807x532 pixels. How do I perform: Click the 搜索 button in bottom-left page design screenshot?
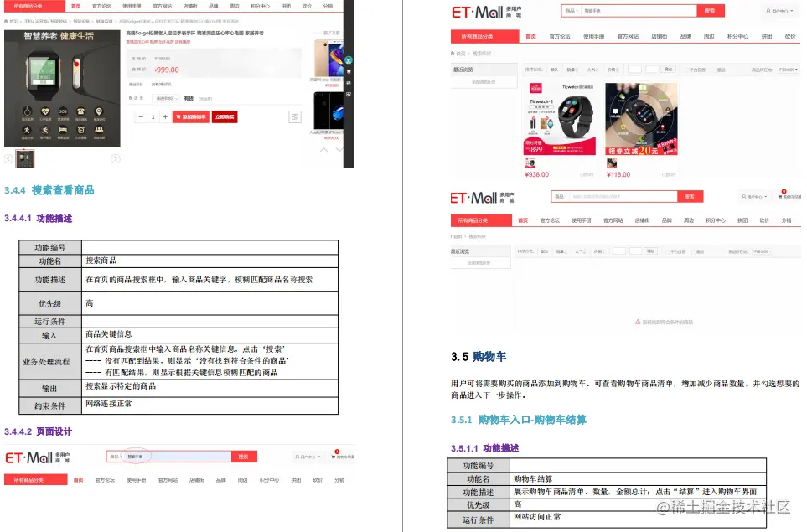(244, 457)
